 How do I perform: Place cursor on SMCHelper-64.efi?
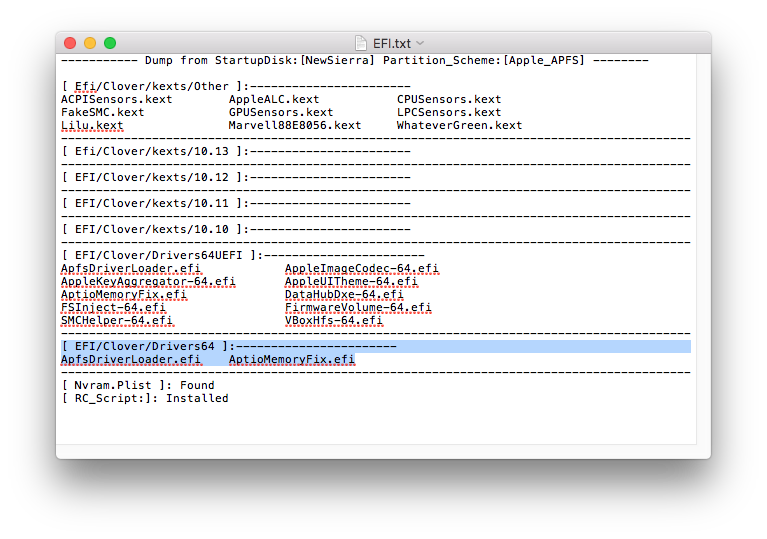point(117,320)
